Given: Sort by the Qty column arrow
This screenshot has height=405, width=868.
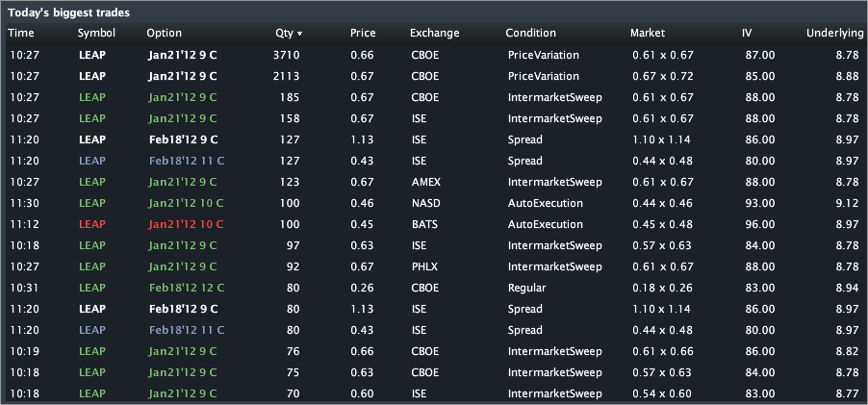Looking at the screenshot, I should click(299, 34).
